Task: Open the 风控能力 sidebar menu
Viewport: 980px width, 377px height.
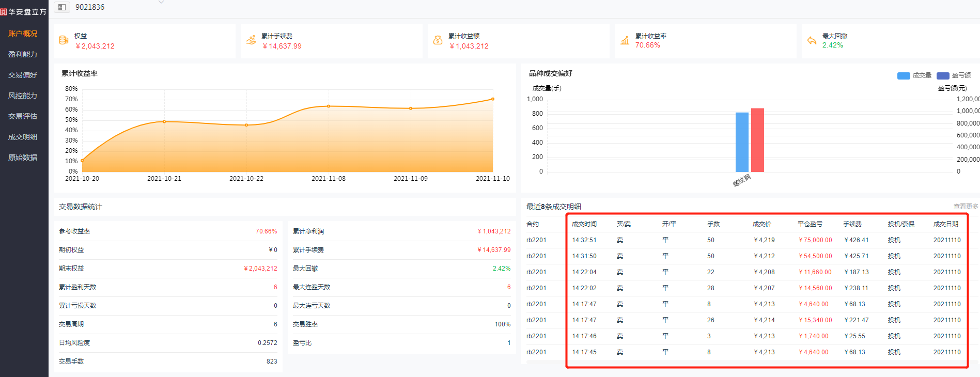Action: coord(23,96)
